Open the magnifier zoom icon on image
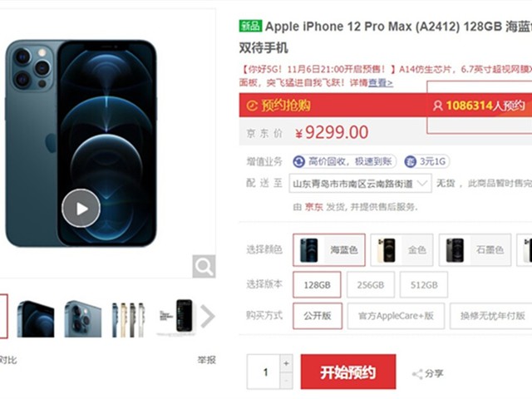Image resolution: width=532 pixels, height=399 pixels. pos(204,266)
